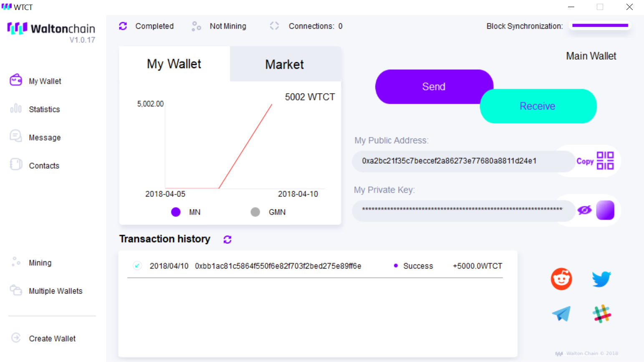The height and width of the screenshot is (362, 644).
Task: Click the Block Synchronization progress bar
Action: pyautogui.click(x=600, y=25)
